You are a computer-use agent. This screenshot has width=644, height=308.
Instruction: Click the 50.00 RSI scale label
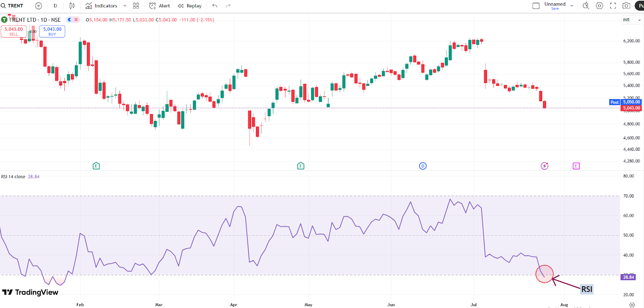coord(629,235)
